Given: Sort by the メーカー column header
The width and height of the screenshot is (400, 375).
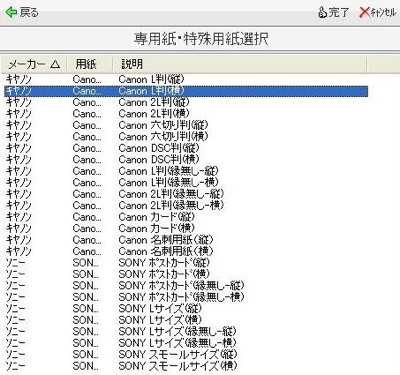Looking at the screenshot, I should (x=34, y=64).
